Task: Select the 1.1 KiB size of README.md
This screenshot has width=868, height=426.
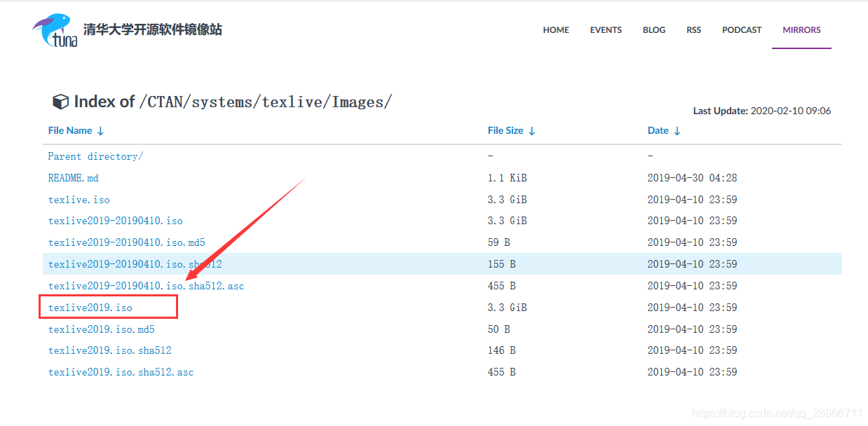Action: pos(507,178)
